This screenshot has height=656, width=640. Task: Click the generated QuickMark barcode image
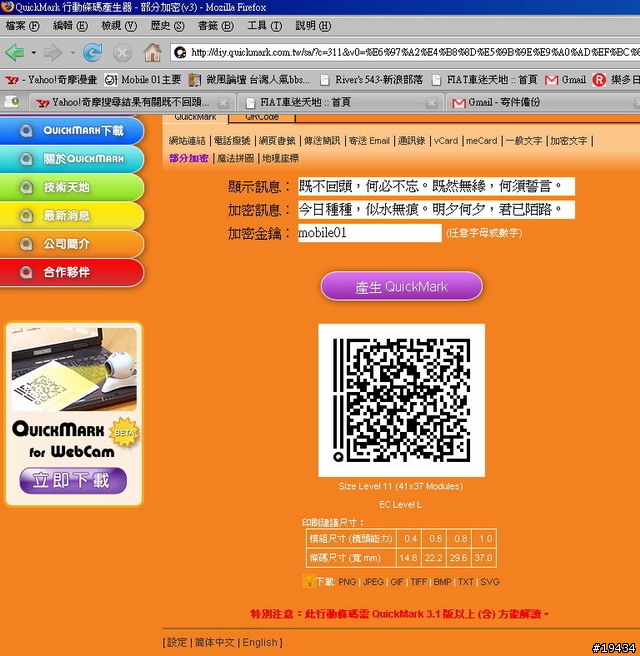[402, 400]
